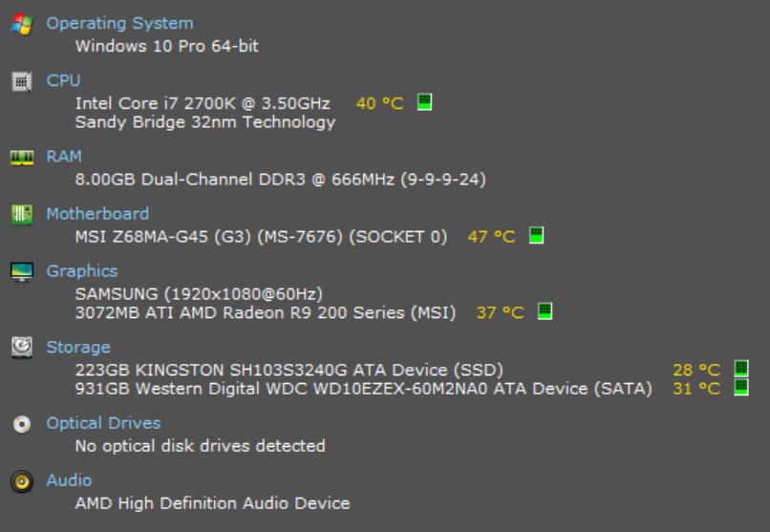The width and height of the screenshot is (770, 532).
Task: Open the CPU section link
Action: tap(63, 80)
